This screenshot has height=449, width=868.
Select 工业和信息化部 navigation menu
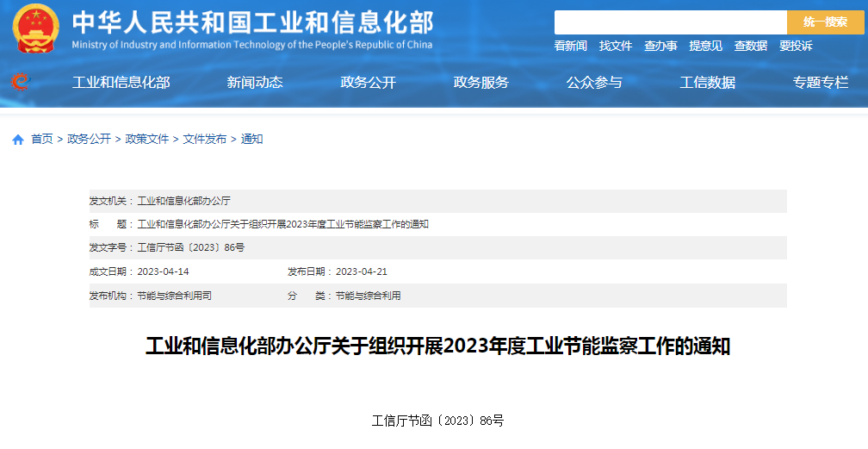(x=121, y=83)
